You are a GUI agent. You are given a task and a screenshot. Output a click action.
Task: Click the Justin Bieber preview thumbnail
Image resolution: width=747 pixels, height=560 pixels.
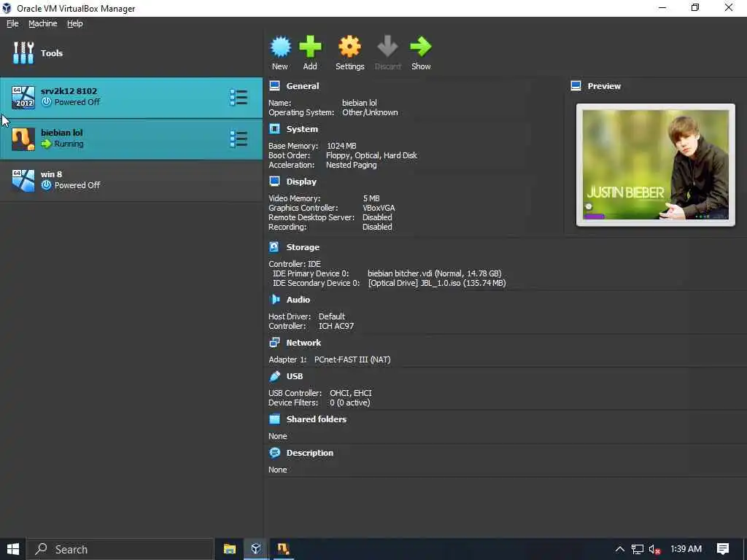pos(656,165)
